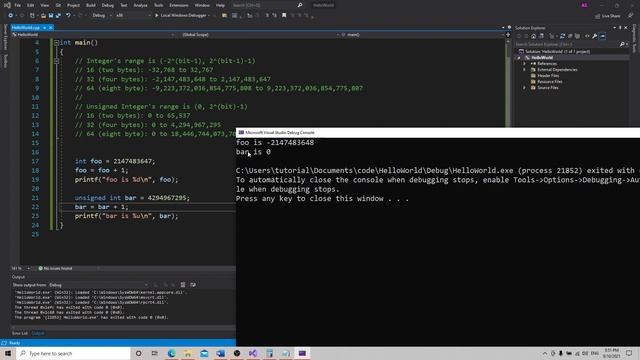Open the x86 platform dropdown
Viewport: 640px width, 360px height.
[x=133, y=16]
